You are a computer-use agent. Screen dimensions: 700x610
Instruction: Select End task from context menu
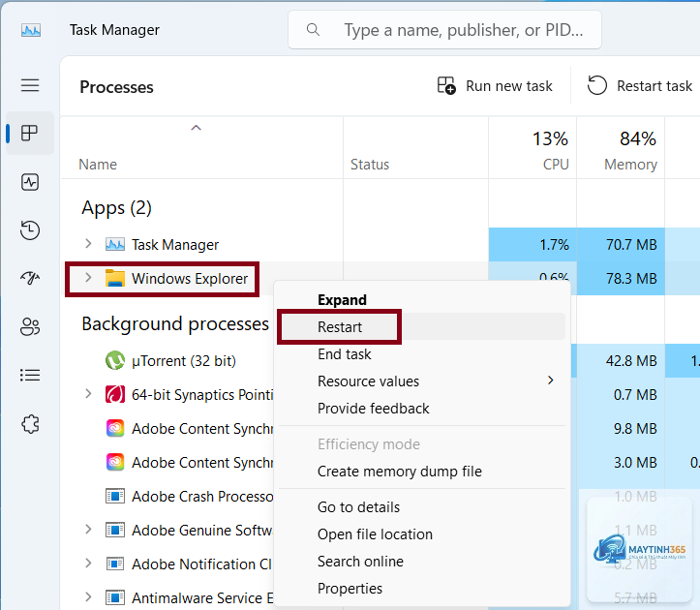click(422, 354)
